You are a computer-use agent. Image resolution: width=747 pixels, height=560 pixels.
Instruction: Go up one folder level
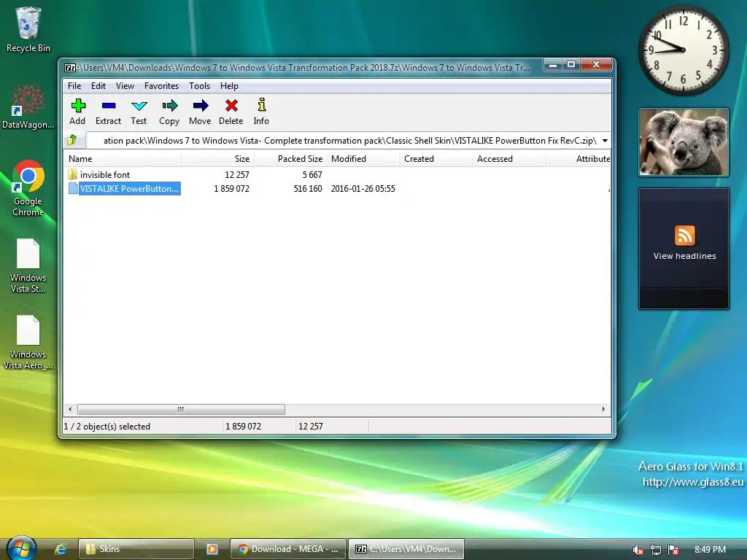(72, 140)
